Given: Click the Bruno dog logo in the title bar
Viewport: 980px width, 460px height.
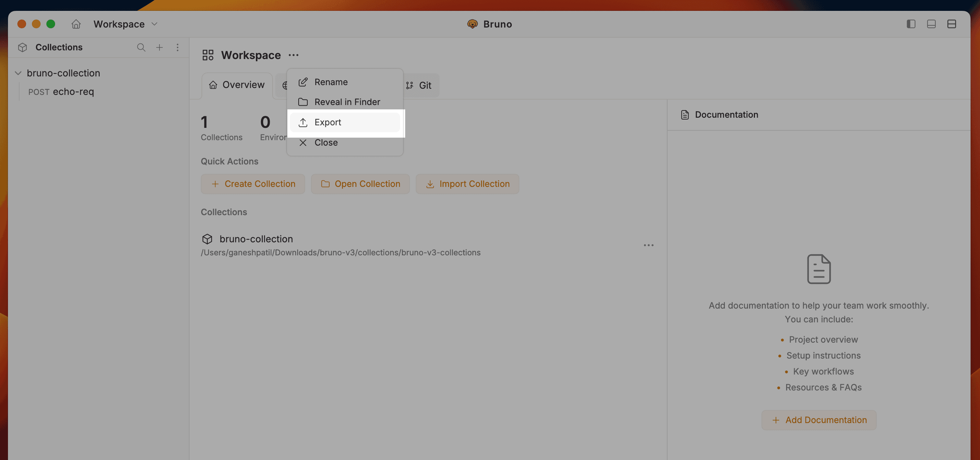Looking at the screenshot, I should point(472,24).
